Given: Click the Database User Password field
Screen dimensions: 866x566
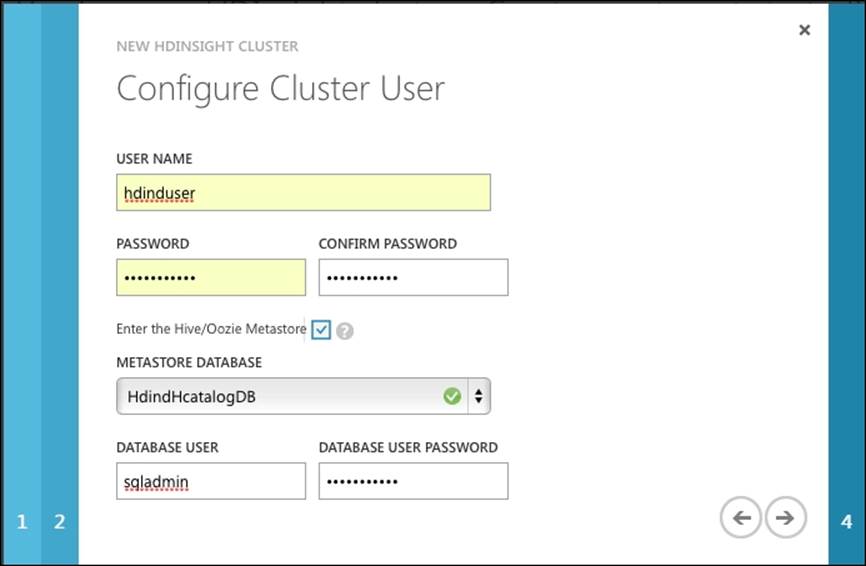Looking at the screenshot, I should click(x=413, y=481).
